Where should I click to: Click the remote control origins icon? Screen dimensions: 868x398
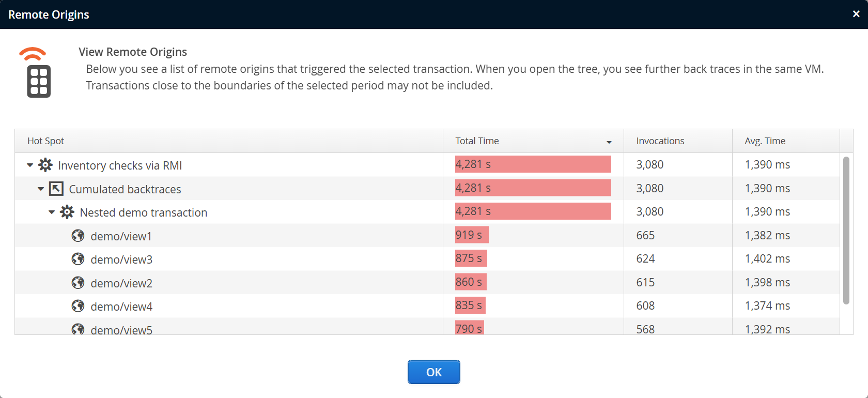point(37,72)
